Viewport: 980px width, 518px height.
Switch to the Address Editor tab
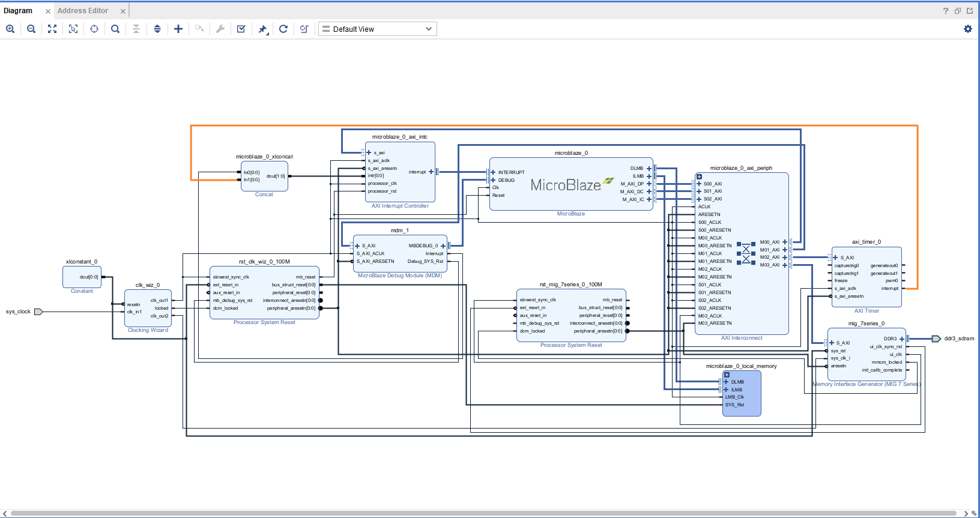click(83, 11)
